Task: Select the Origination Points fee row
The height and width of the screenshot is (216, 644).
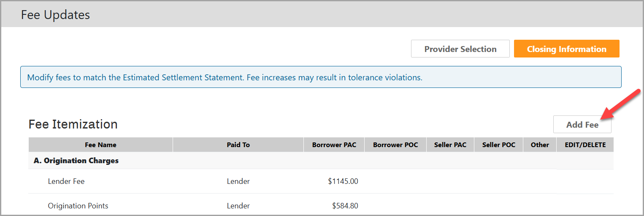Action: [78, 206]
